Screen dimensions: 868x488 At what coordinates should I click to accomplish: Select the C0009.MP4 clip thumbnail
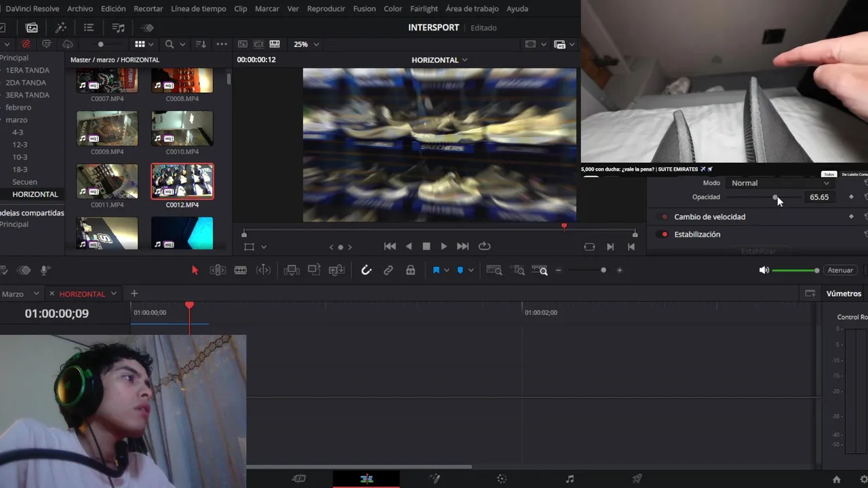click(107, 128)
